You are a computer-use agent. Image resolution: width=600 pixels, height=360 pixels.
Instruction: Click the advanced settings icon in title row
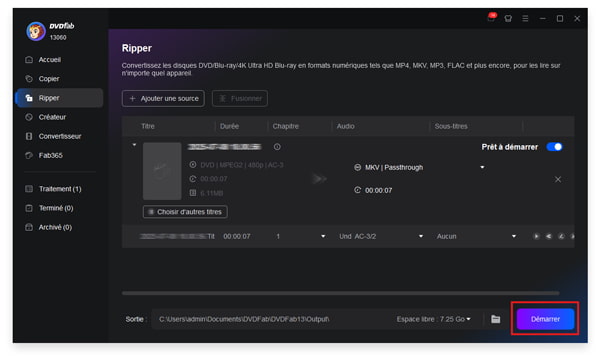coord(549,236)
